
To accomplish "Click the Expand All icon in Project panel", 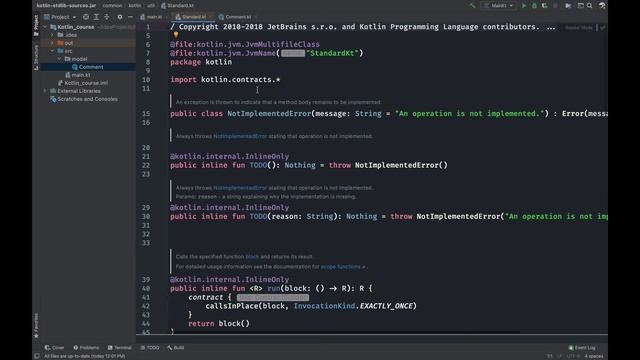I will [96, 17].
